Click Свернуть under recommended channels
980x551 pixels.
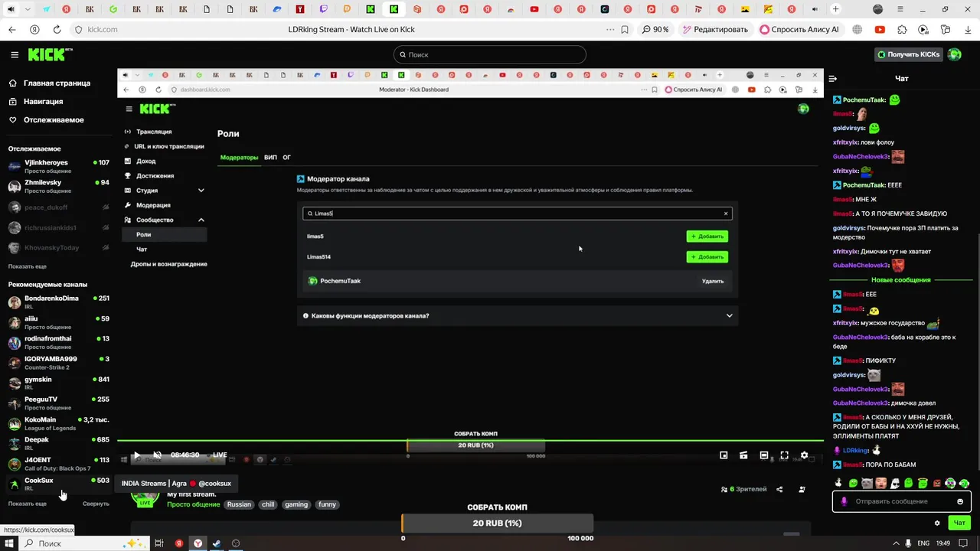tap(96, 504)
